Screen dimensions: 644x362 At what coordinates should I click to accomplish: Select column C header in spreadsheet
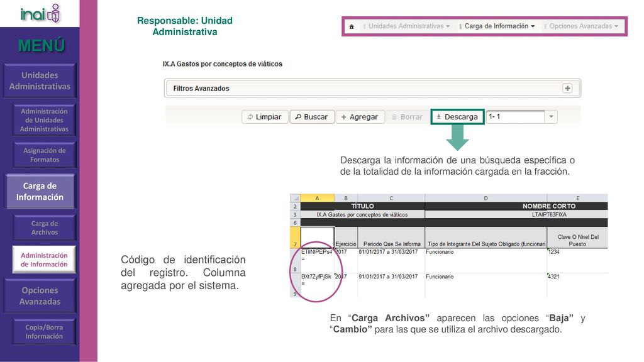click(391, 198)
